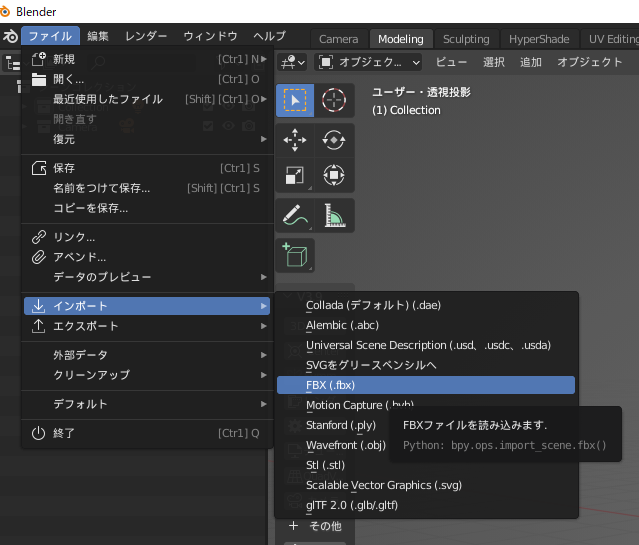Select the Box Select tool
639x545 pixels.
(295, 100)
